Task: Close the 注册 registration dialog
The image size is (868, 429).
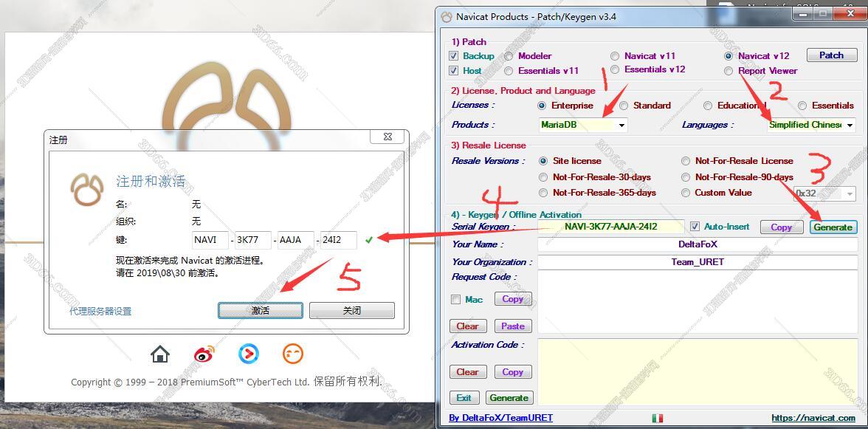Action: pos(388,137)
